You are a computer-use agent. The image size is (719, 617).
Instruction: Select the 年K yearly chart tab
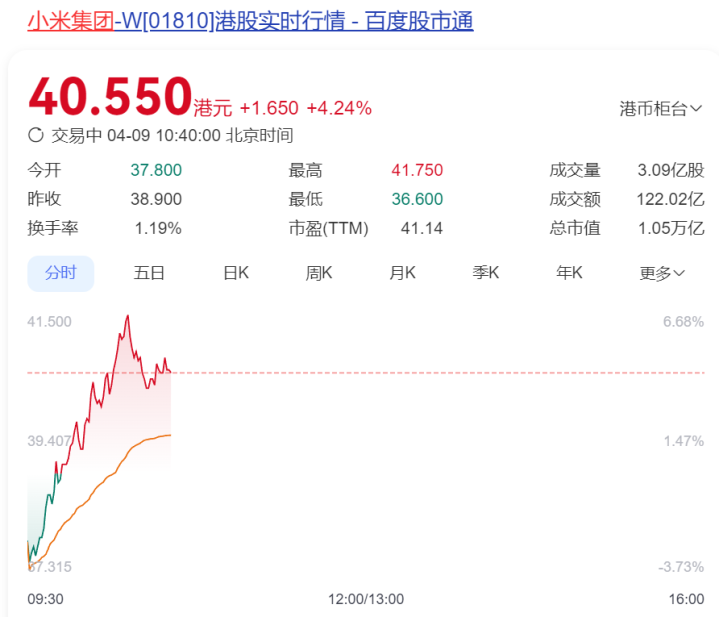coord(569,273)
